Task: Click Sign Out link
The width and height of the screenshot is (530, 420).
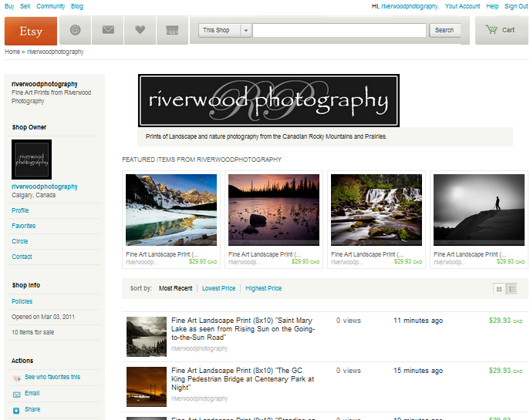Action: (516, 6)
